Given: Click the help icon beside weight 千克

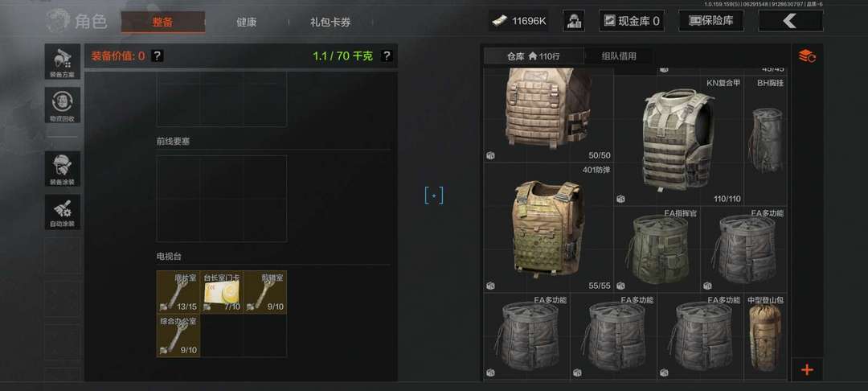Looking at the screenshot, I should click(387, 56).
